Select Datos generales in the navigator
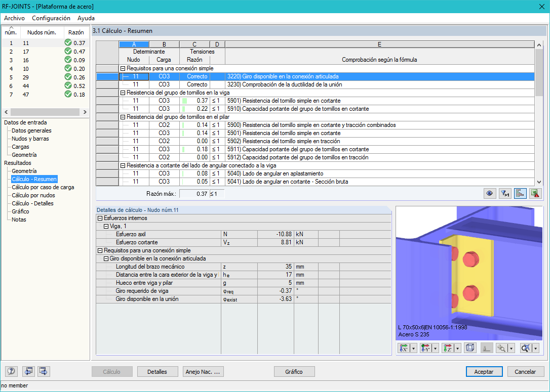The width and height of the screenshot is (550, 392). pyautogui.click(x=31, y=130)
